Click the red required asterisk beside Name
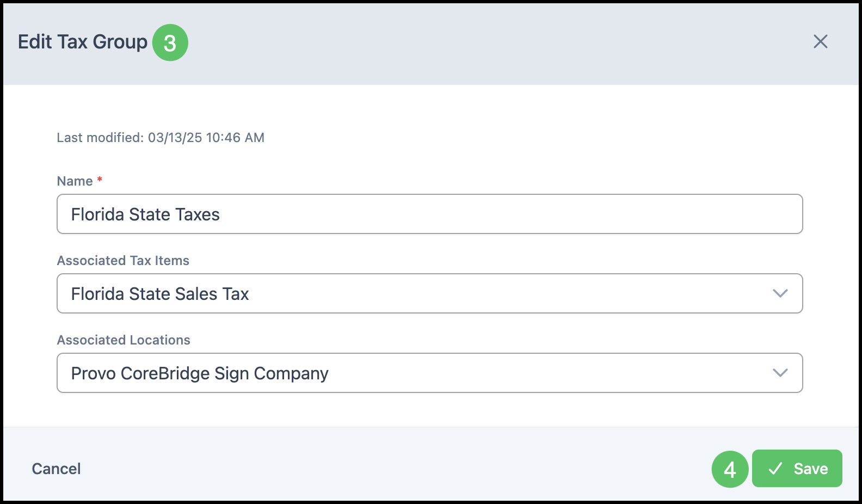The image size is (862, 504). [x=100, y=179]
